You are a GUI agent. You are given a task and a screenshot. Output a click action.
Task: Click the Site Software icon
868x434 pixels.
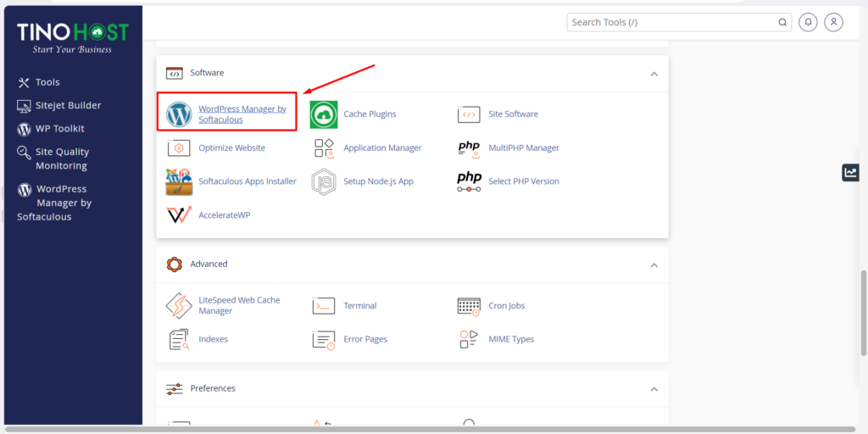click(x=469, y=114)
